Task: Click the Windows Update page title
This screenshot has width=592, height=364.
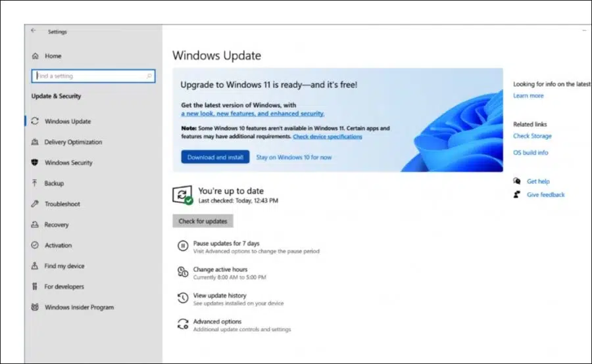Action: 216,55
